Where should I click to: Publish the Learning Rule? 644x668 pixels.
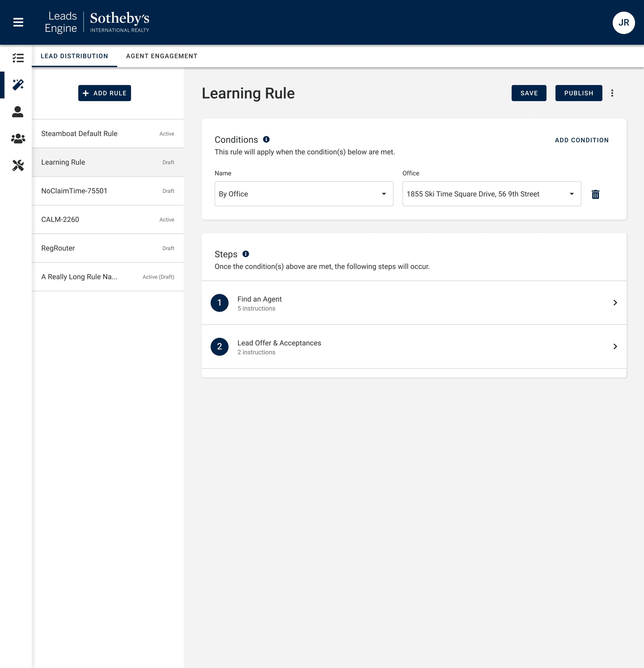coord(578,93)
